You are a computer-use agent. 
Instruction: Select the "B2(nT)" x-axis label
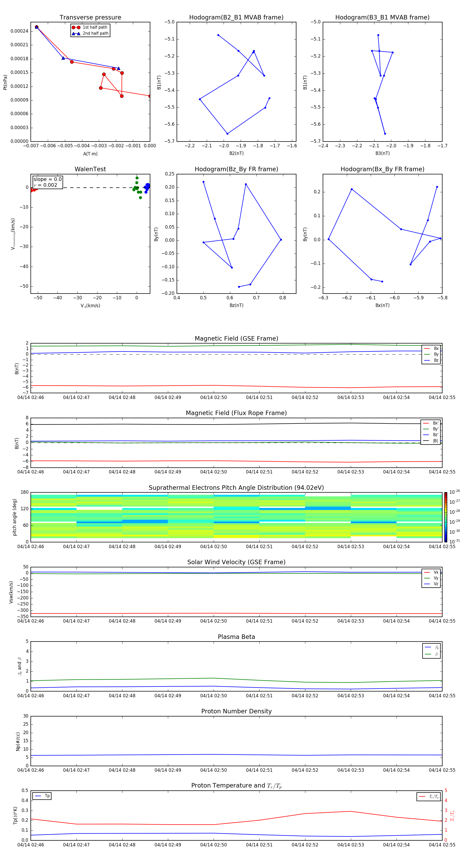pyautogui.click(x=236, y=153)
